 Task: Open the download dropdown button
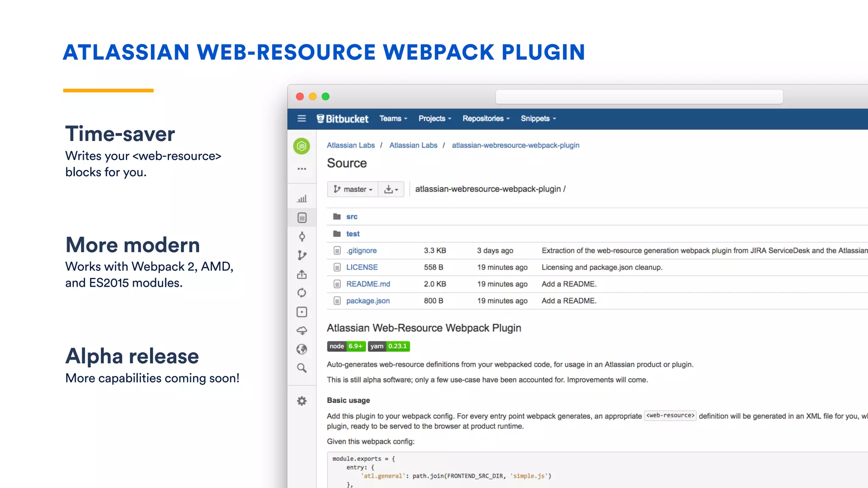pyautogui.click(x=391, y=189)
